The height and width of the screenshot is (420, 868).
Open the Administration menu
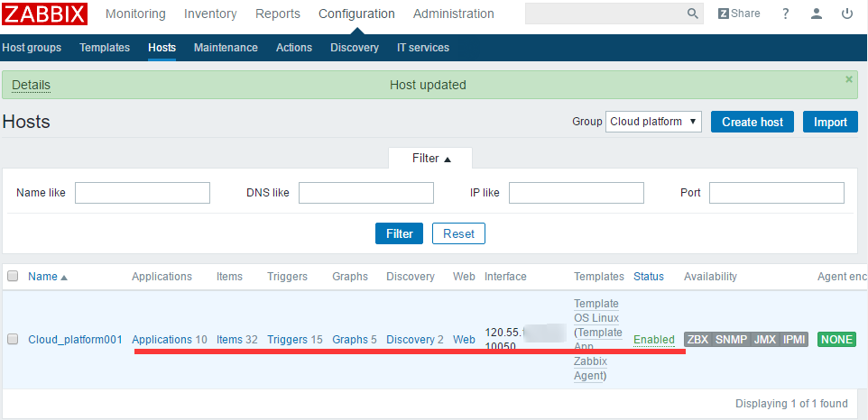453,14
